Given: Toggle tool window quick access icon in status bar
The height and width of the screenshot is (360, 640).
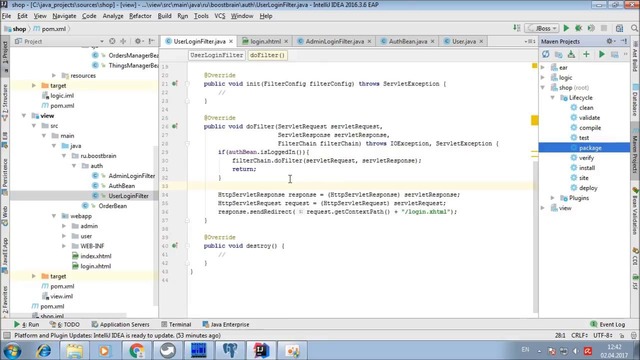Looking at the screenshot, I should point(7,336).
